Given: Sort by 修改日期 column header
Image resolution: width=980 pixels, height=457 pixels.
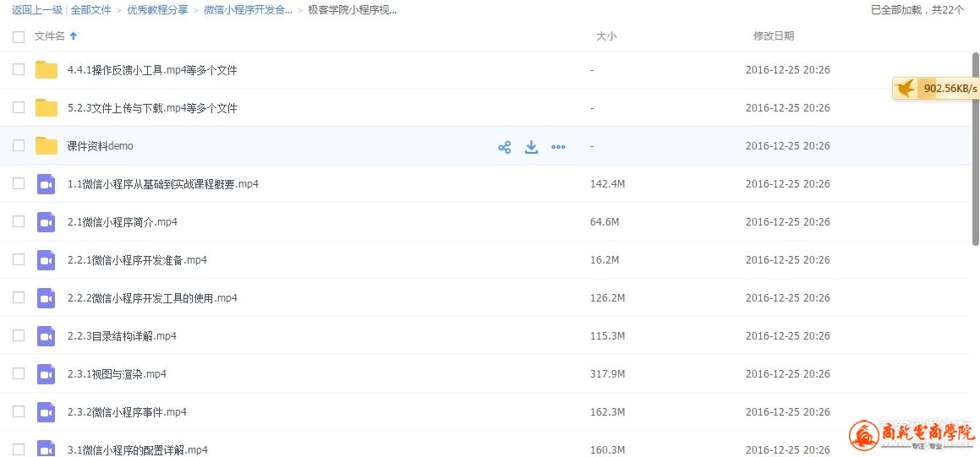Looking at the screenshot, I should 774,36.
